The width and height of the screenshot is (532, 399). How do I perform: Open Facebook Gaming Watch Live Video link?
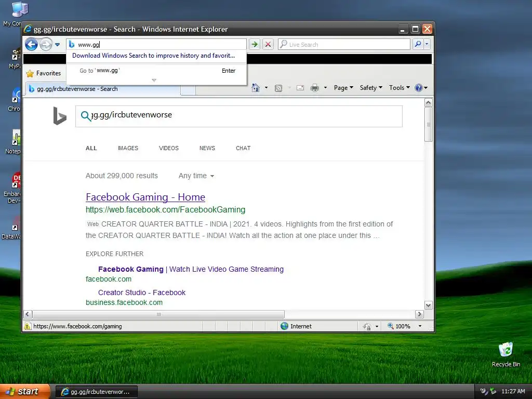(x=191, y=269)
